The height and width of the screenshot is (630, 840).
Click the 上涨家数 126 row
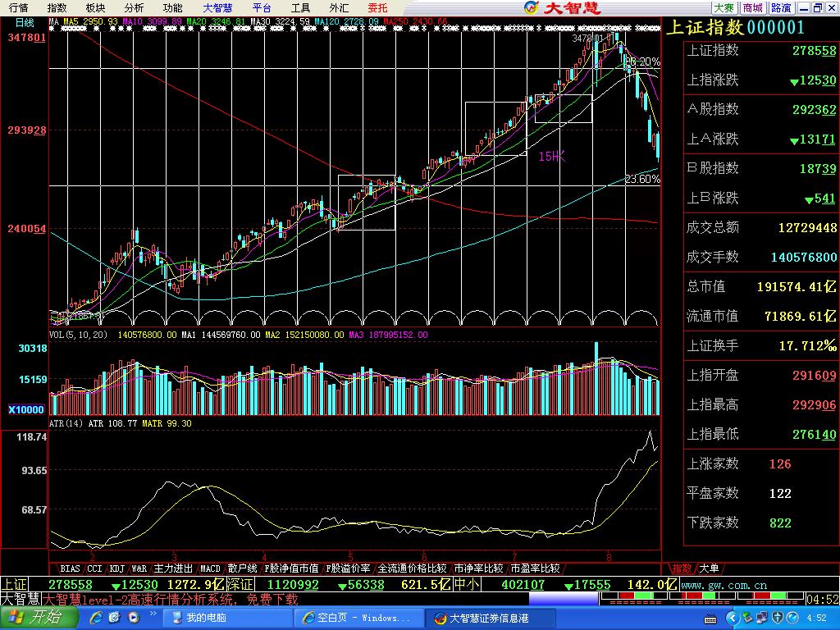pos(761,463)
